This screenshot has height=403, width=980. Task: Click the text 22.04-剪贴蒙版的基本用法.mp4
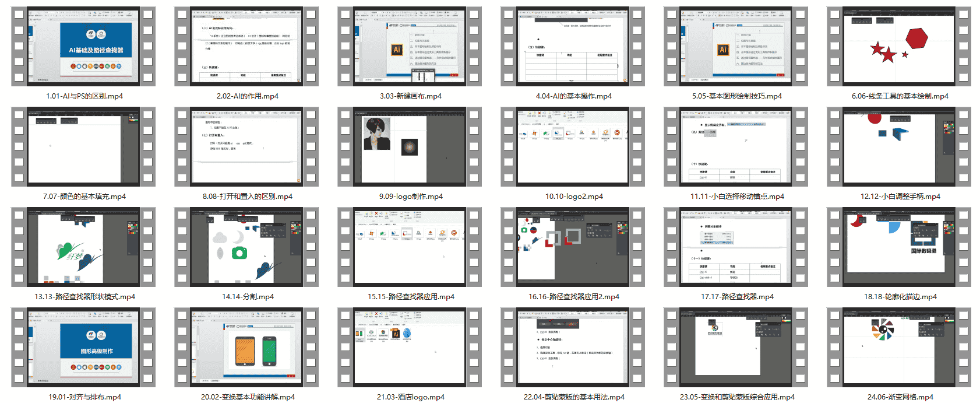tap(574, 397)
